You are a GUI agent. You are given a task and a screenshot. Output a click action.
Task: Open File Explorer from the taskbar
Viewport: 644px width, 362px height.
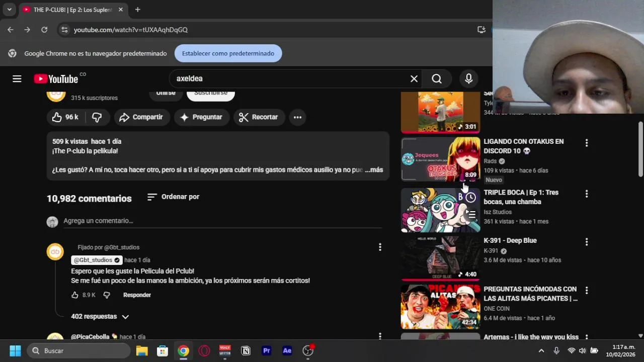(x=142, y=351)
